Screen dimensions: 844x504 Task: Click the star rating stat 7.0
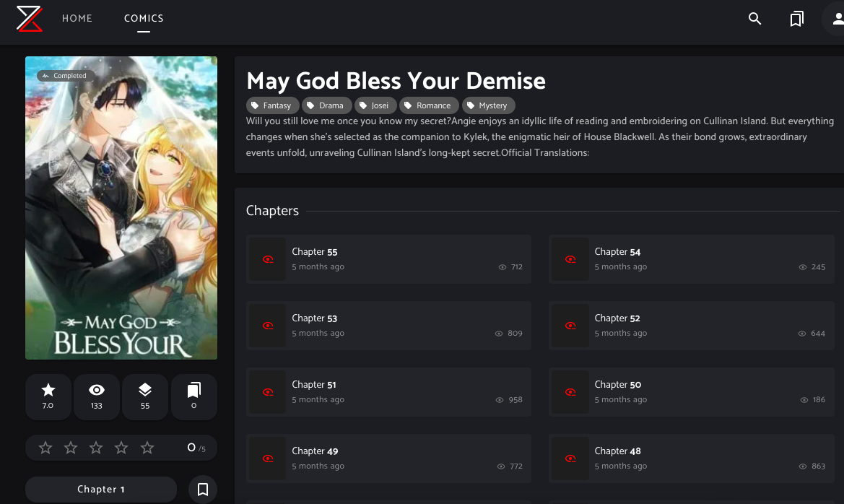[48, 396]
